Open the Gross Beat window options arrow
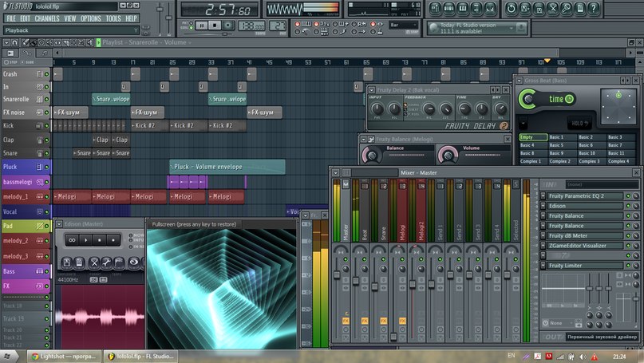Screen dimensions: 644x363 coord(520,81)
